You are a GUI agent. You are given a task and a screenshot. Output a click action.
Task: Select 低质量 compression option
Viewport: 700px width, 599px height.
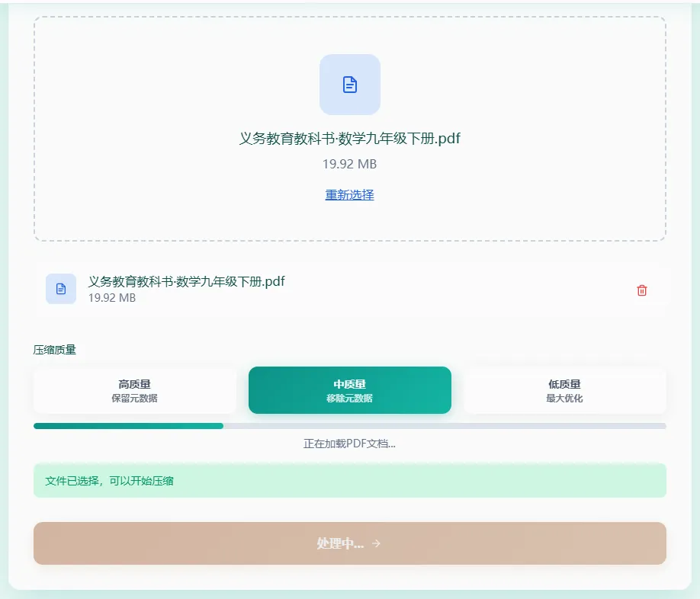[565, 390]
